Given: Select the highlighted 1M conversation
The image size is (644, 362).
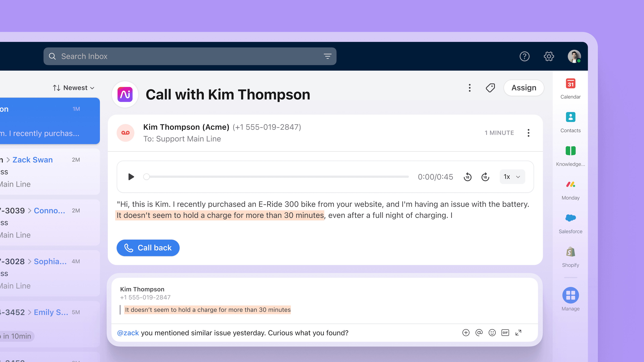Looking at the screenshot, I should click(49, 121).
